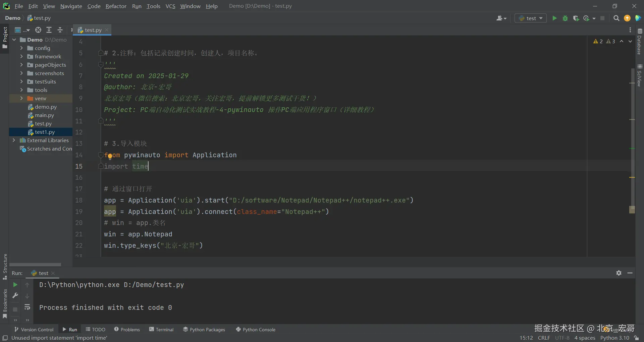
Task: Toggle tool windows quick access in status bar
Action: click(x=5, y=338)
